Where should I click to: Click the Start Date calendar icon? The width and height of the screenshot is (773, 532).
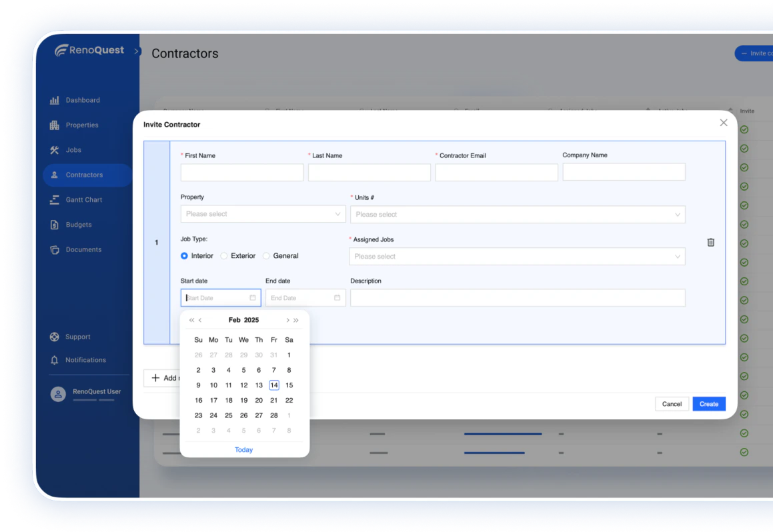252,297
